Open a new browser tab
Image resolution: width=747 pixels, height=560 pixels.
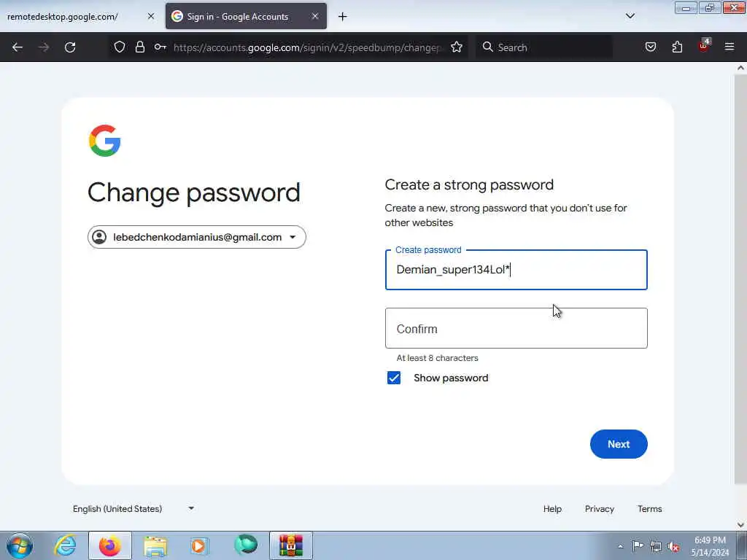click(x=343, y=17)
